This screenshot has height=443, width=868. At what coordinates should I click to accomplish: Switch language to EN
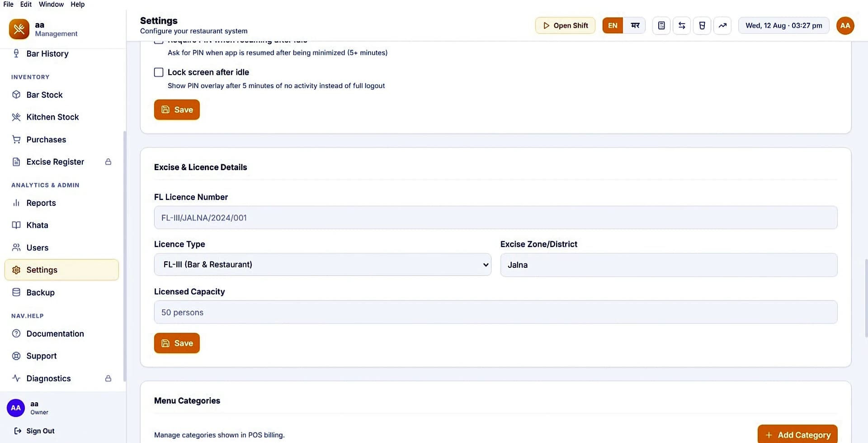coord(613,25)
